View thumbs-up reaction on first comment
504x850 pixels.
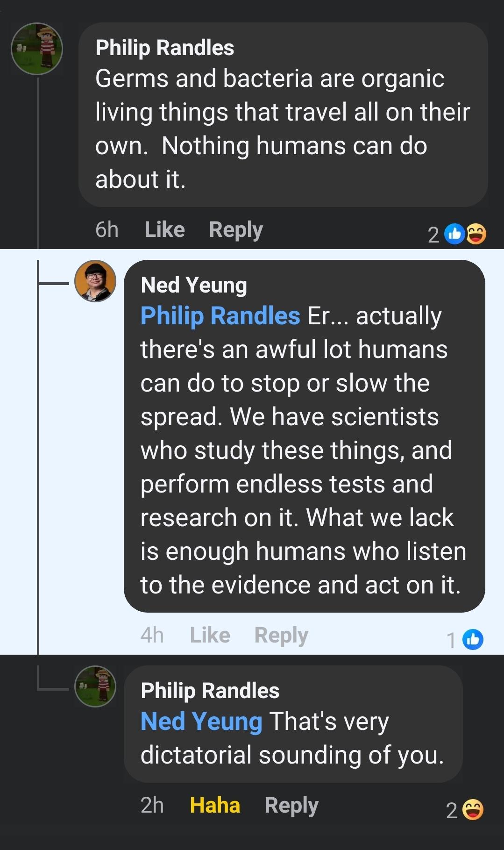pyautogui.click(x=454, y=234)
